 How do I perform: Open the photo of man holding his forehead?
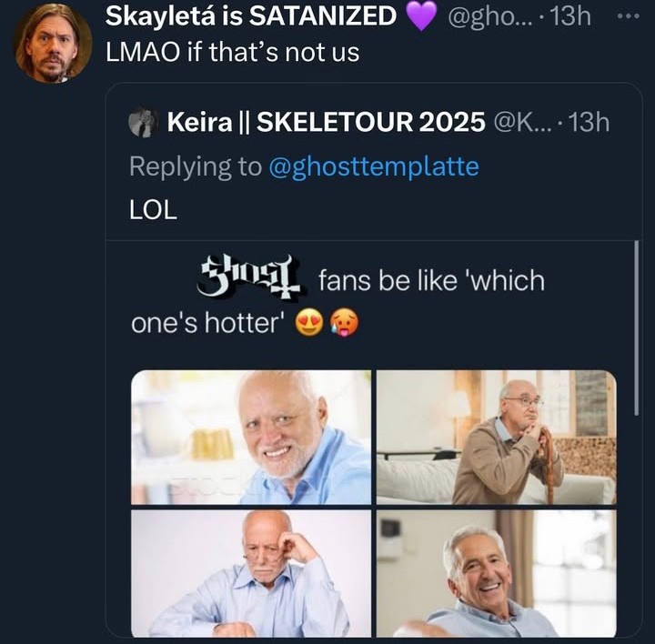point(251,573)
